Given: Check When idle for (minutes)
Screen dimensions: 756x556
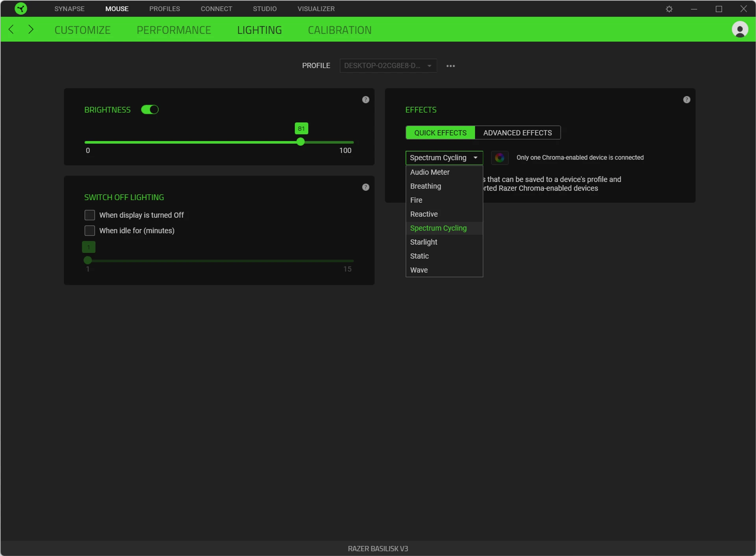Looking at the screenshot, I should 90,230.
